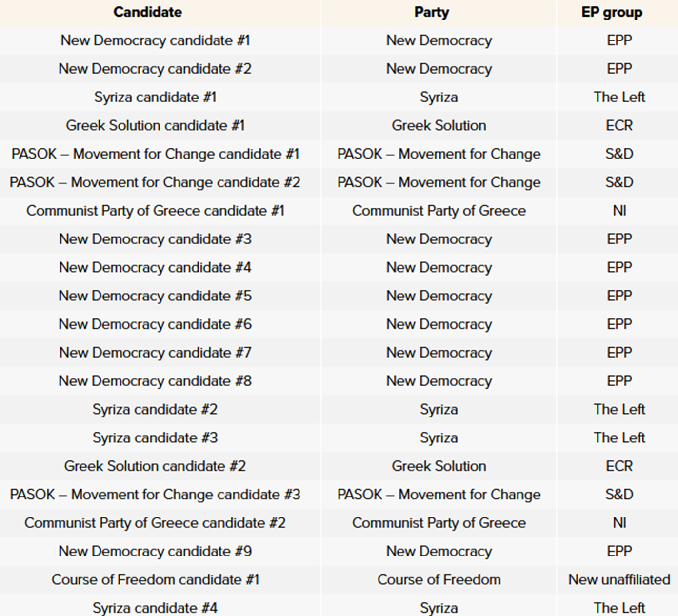Select the 'Syriza candidate #1' cell
The height and width of the screenshot is (616, 678).
pos(155,97)
